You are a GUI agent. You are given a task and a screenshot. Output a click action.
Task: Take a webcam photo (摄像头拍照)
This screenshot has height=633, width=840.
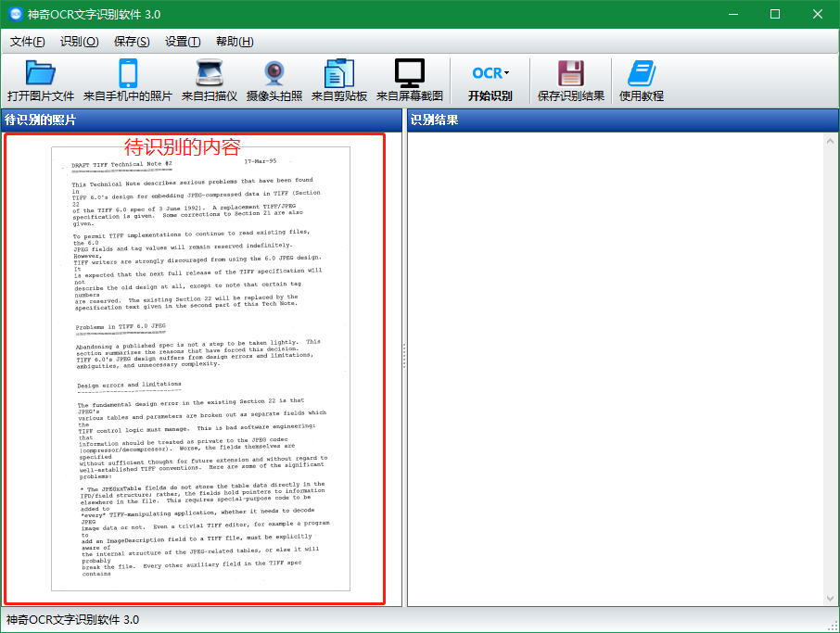click(274, 81)
